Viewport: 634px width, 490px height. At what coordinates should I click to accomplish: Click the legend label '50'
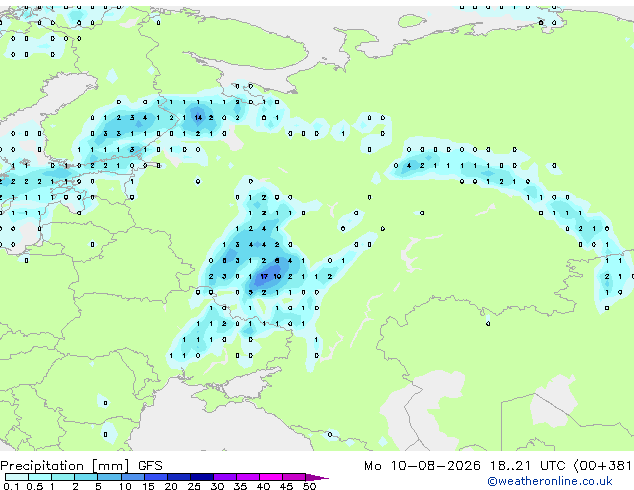309,486
